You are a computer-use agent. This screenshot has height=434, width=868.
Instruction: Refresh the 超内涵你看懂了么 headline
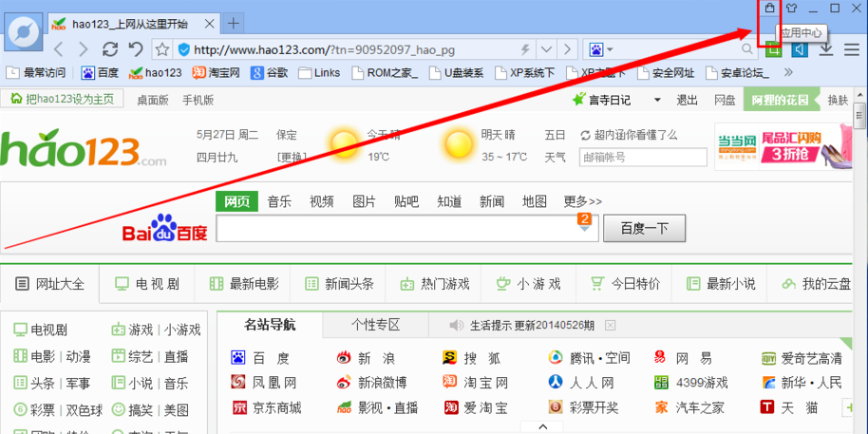(x=585, y=135)
